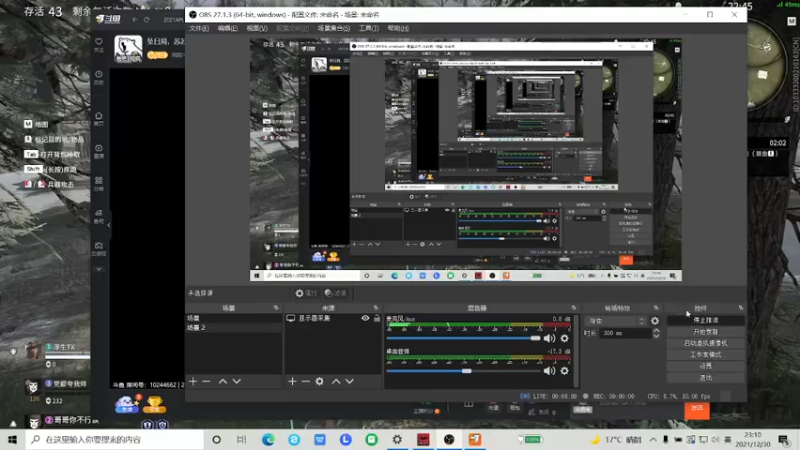800x450 pixels.
Task: Open source properties gear in sources panel
Action: click(x=319, y=381)
